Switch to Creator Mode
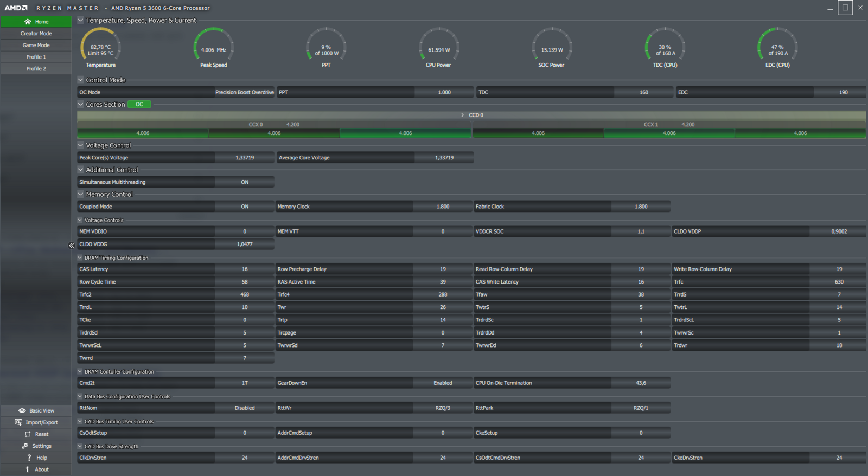The width and height of the screenshot is (868, 476). pyautogui.click(x=36, y=34)
